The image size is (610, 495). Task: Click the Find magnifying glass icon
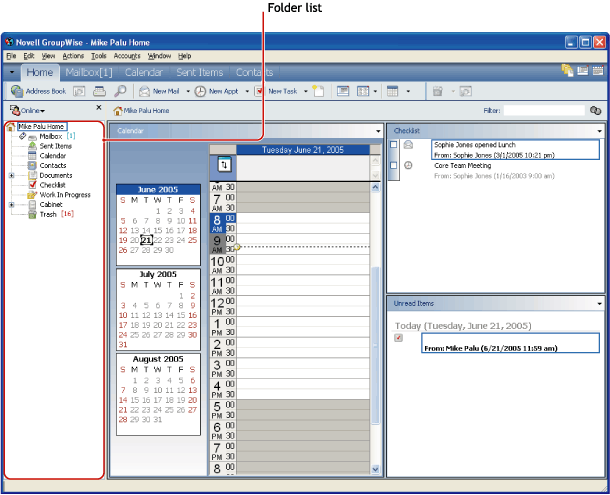point(120,91)
